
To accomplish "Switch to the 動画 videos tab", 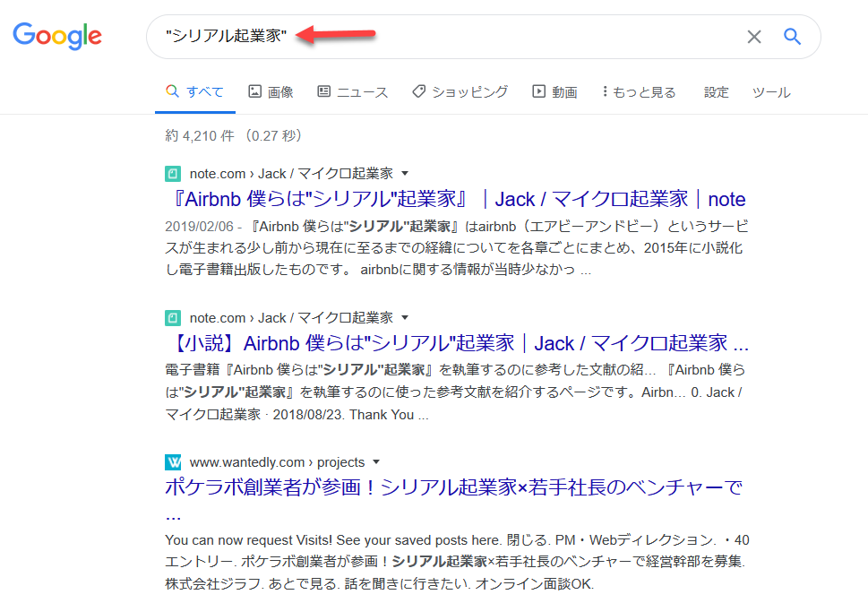I will [x=554, y=92].
